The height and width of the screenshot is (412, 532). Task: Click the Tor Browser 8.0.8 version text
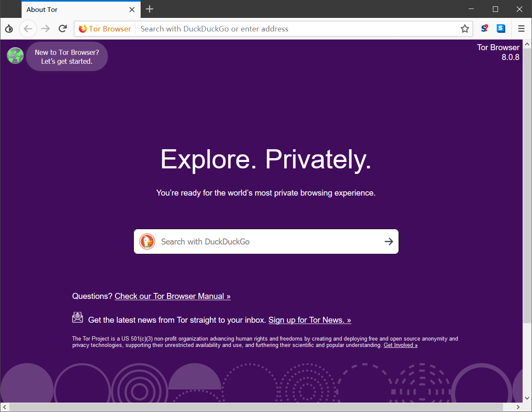[498, 52]
